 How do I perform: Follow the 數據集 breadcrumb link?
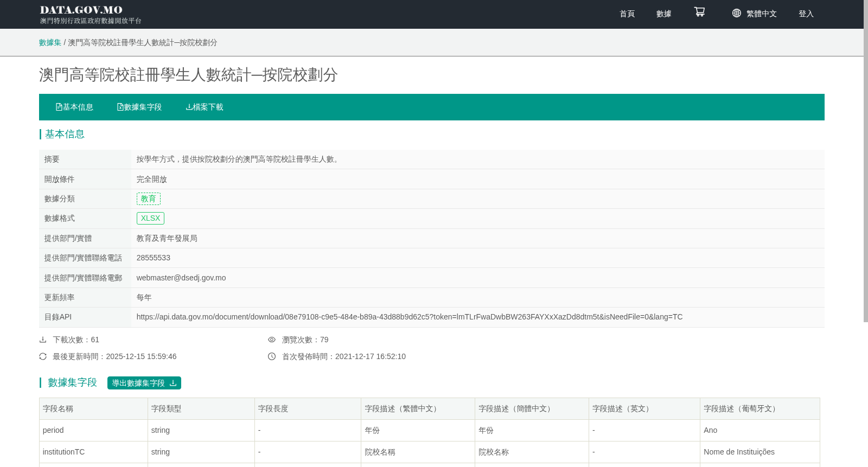[50, 42]
